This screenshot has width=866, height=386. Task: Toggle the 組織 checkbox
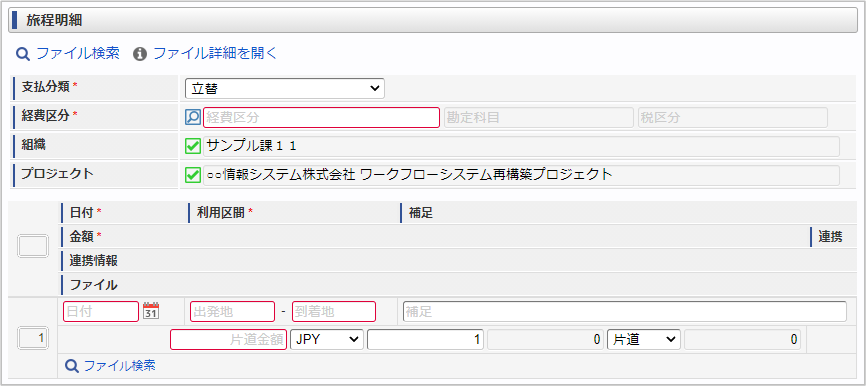point(192,146)
